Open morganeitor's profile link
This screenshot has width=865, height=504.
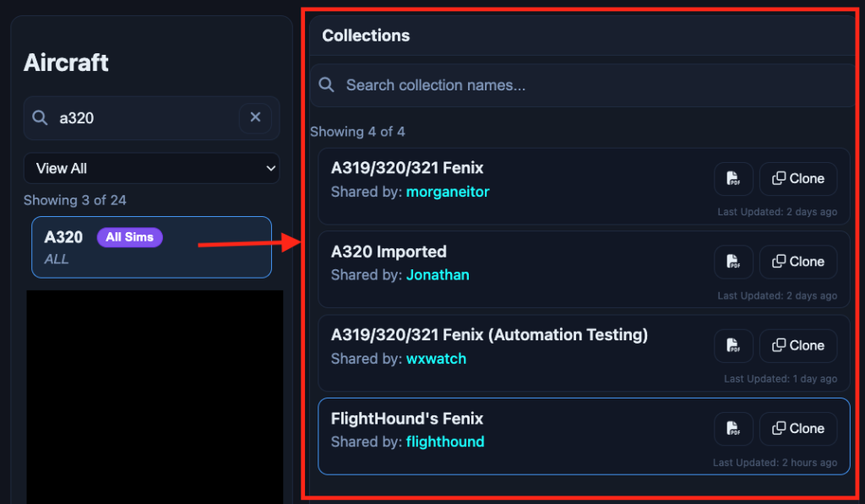coord(448,192)
